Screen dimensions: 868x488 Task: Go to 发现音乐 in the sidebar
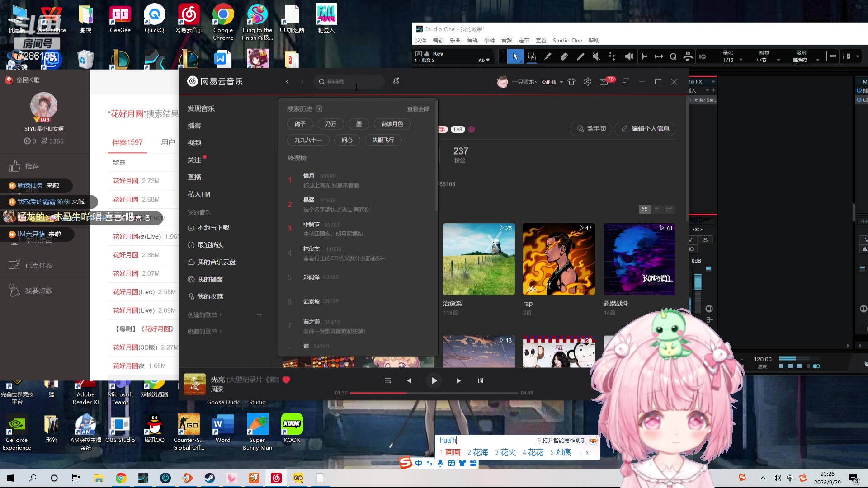(201, 108)
